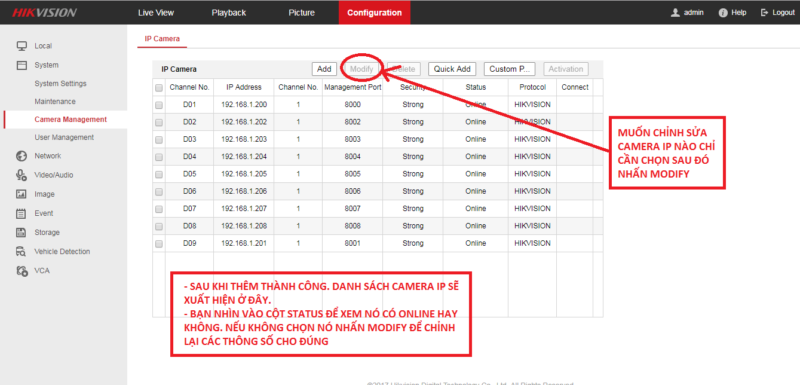Viewport: 800px width, 385px height.
Task: Select the Configuration tab
Action: [x=374, y=13]
